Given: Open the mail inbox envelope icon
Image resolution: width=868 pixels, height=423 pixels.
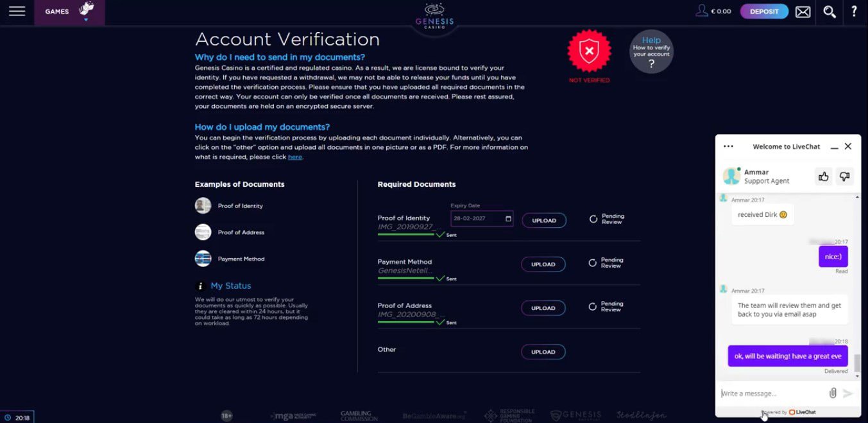Looking at the screenshot, I should (x=803, y=12).
